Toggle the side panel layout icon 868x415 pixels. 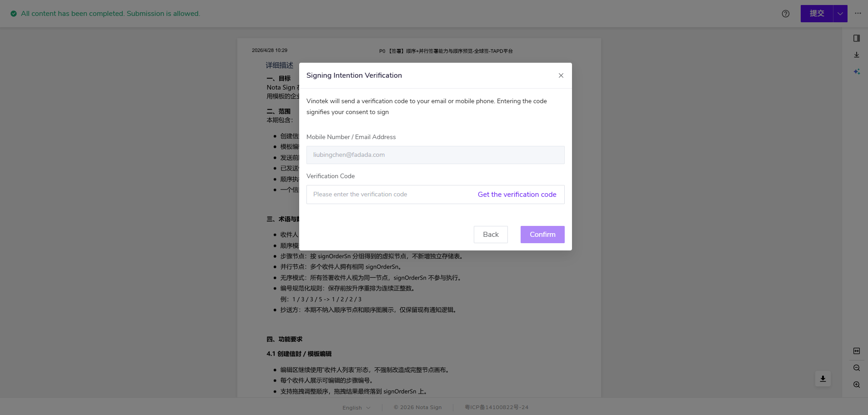(x=856, y=38)
